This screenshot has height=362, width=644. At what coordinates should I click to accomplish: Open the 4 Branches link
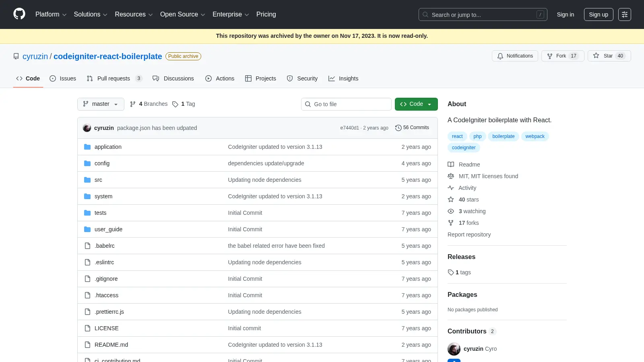pyautogui.click(x=149, y=104)
